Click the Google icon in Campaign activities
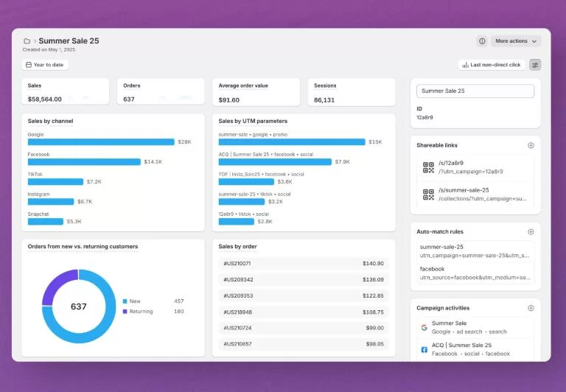Screen dimensions: 566x392 424,327
